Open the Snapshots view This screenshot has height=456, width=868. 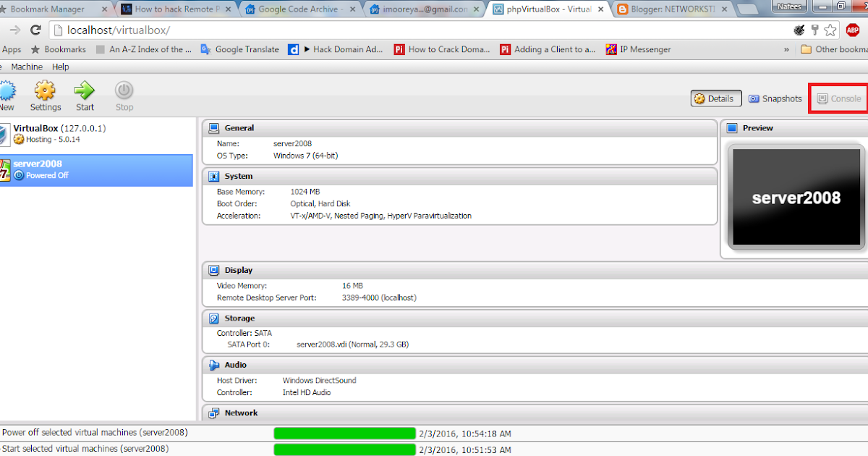pyautogui.click(x=775, y=98)
